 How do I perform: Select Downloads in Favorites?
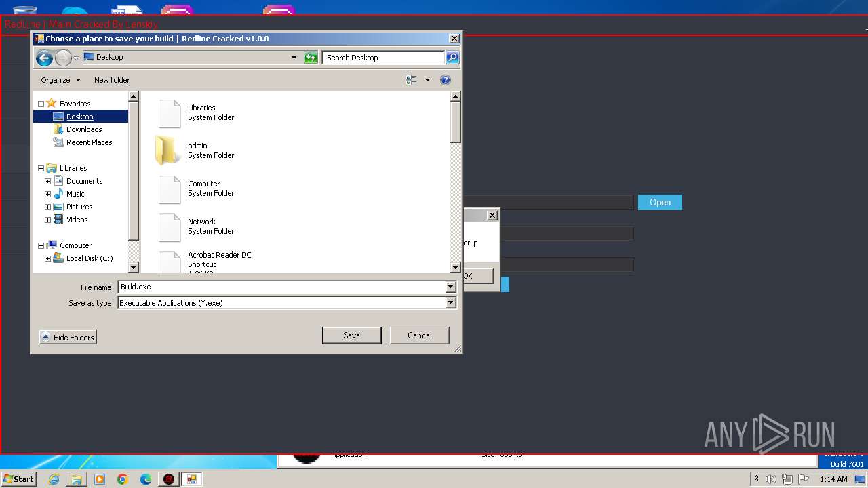tap(84, 129)
